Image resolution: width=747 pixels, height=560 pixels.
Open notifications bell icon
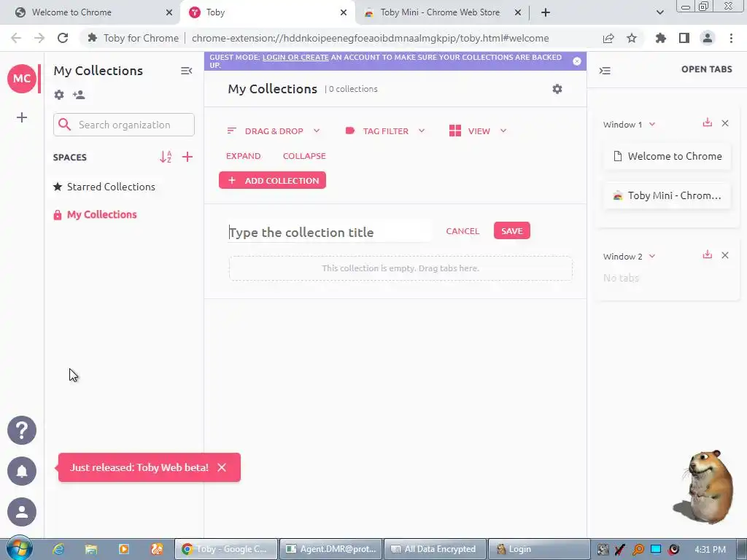point(21,471)
